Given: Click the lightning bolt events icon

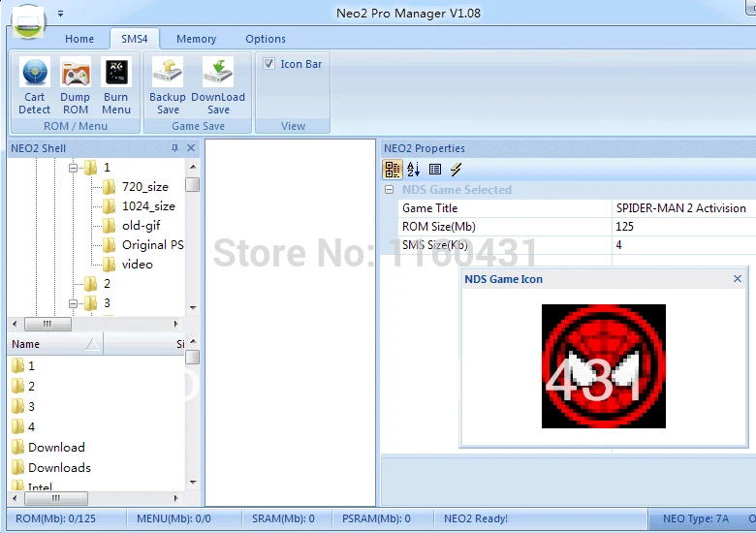Looking at the screenshot, I should pos(456,170).
